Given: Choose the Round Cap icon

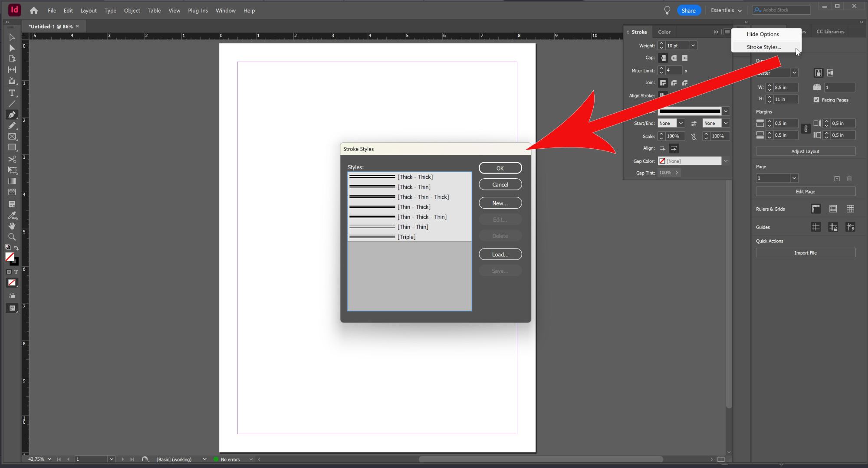Looking at the screenshot, I should tap(674, 58).
